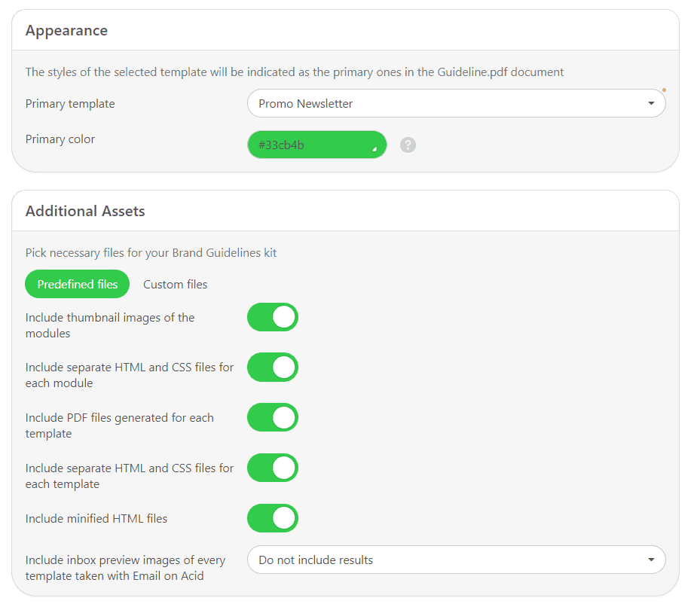Click the 'Primary template' label text
The width and height of the screenshot is (700, 607).
(x=70, y=104)
